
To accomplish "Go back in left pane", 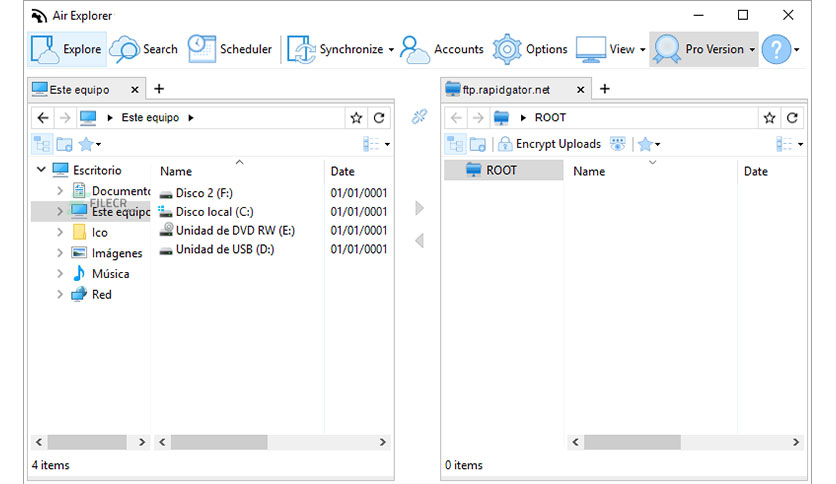I will point(43,117).
